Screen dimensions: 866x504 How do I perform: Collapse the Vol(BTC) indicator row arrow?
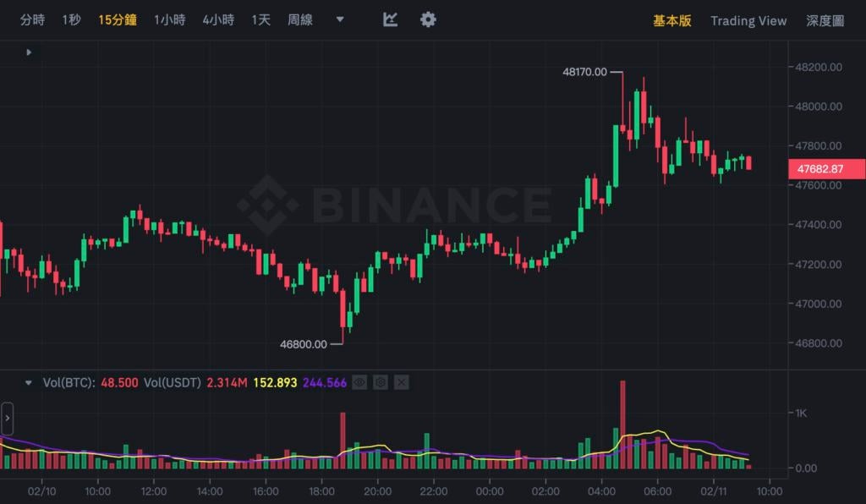(x=29, y=383)
